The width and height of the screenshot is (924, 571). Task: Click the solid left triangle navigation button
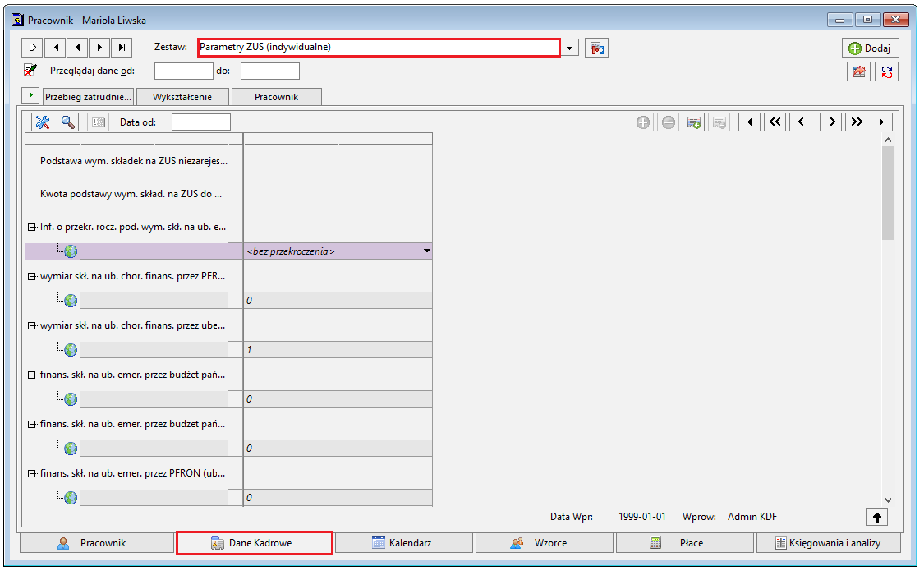[x=750, y=122]
